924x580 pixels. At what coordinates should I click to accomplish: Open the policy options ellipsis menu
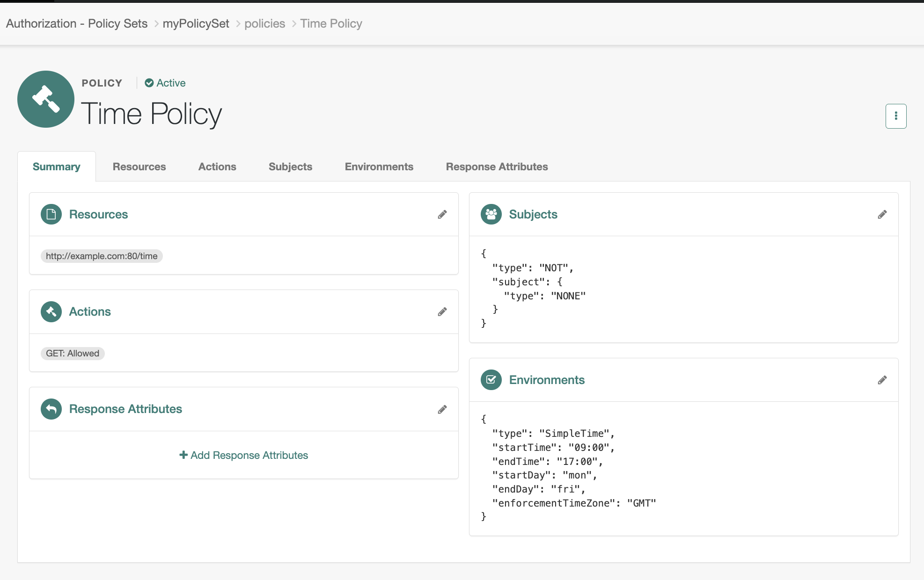coord(896,116)
